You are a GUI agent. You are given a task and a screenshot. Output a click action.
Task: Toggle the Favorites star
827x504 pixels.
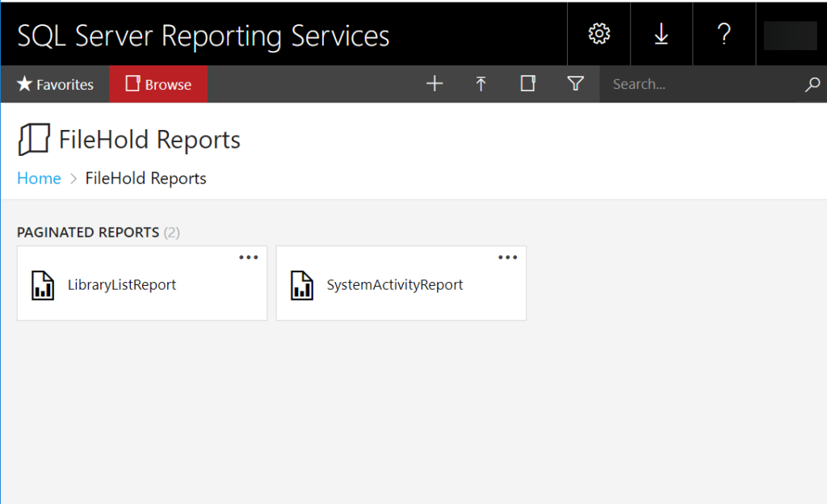coord(26,83)
